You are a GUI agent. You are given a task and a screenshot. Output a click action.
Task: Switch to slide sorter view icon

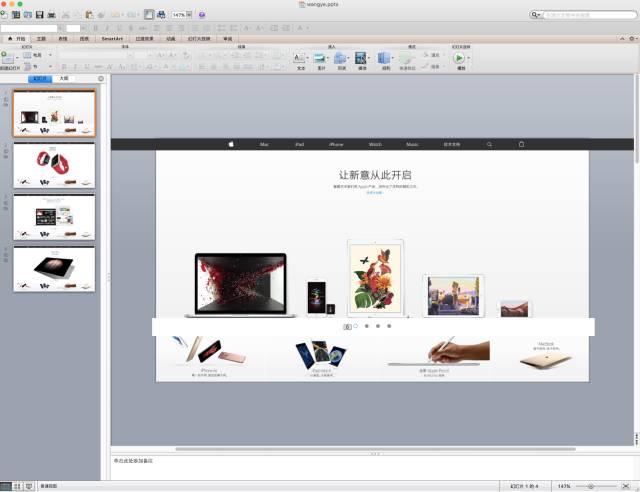(17, 486)
